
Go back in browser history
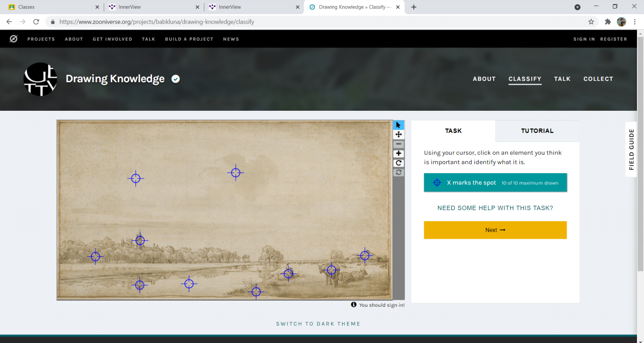click(x=9, y=22)
